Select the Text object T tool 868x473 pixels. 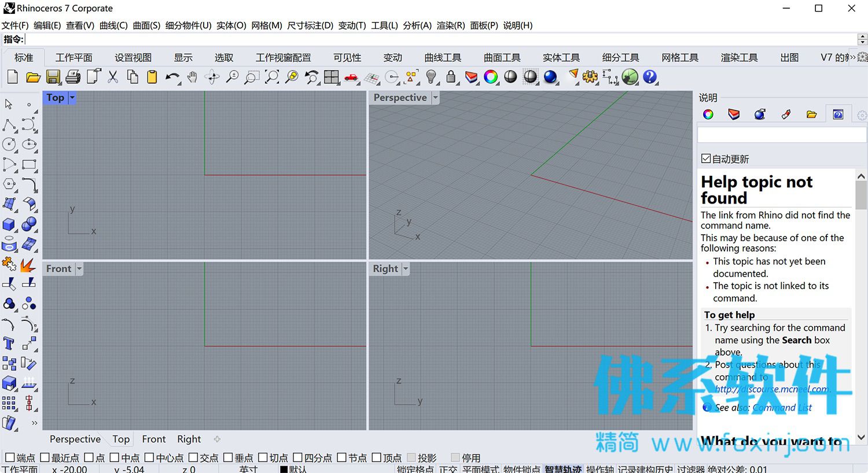tap(9, 343)
